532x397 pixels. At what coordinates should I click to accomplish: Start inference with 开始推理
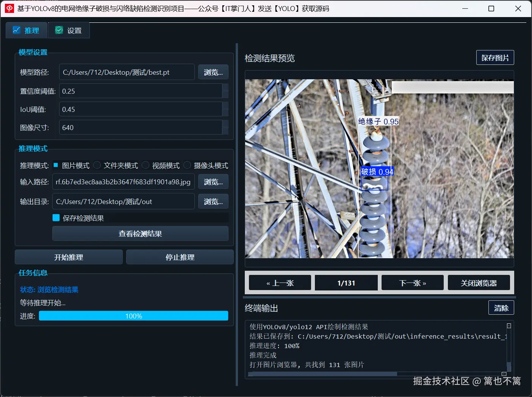pos(69,257)
